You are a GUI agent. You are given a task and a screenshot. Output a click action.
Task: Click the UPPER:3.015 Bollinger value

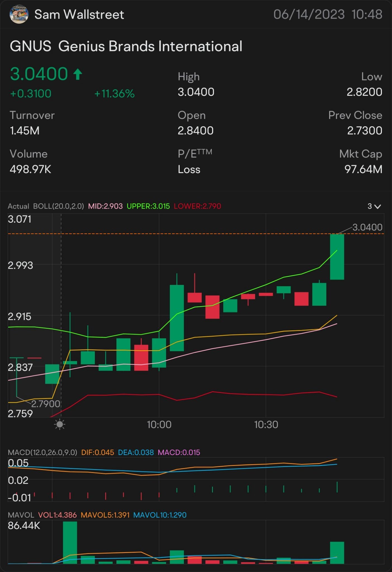[x=148, y=206]
